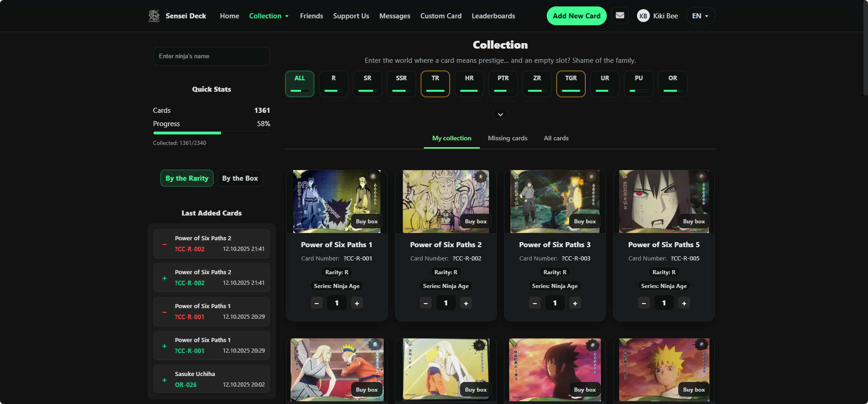
Task: Switch to By the Box view
Action: (240, 178)
